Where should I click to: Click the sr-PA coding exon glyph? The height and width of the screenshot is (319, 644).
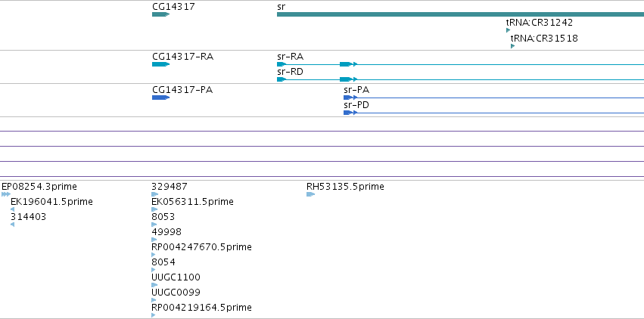click(x=348, y=98)
